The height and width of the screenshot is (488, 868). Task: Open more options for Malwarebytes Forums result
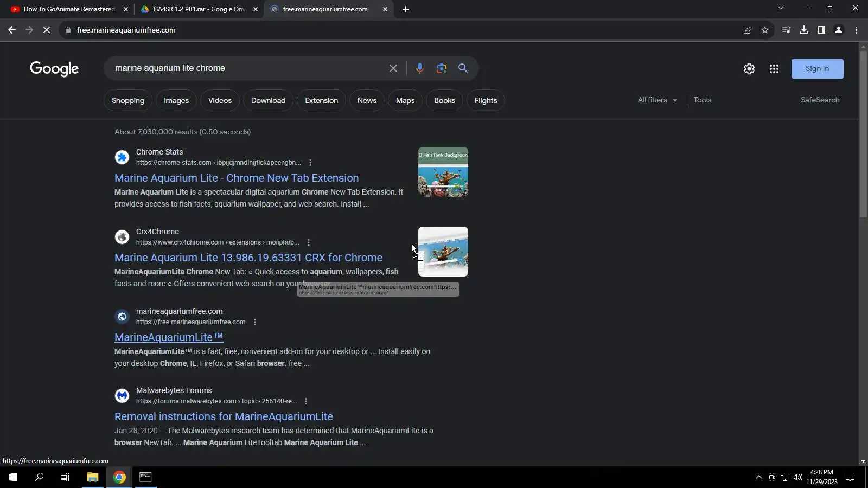coord(306,401)
